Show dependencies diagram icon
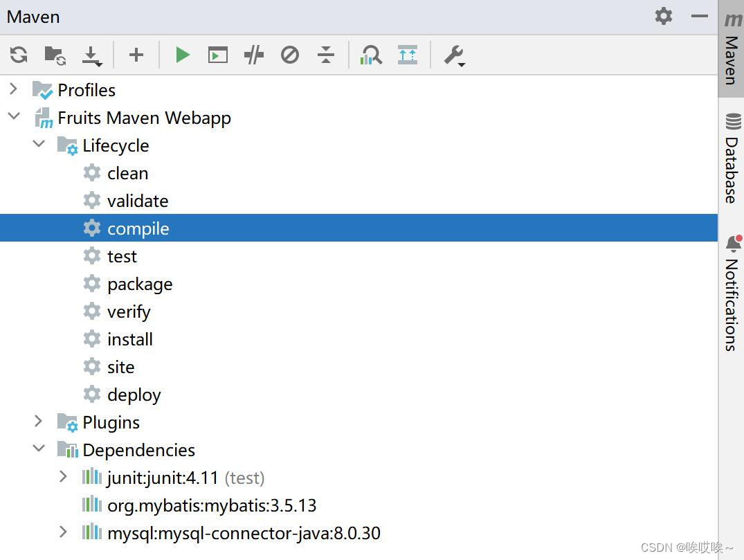Screen dimensions: 744x560 pos(371,55)
